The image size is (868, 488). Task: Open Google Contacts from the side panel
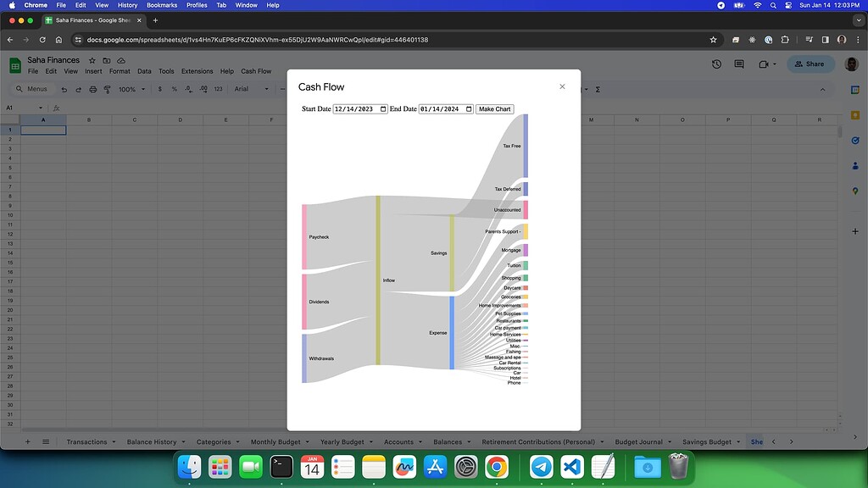click(x=854, y=166)
